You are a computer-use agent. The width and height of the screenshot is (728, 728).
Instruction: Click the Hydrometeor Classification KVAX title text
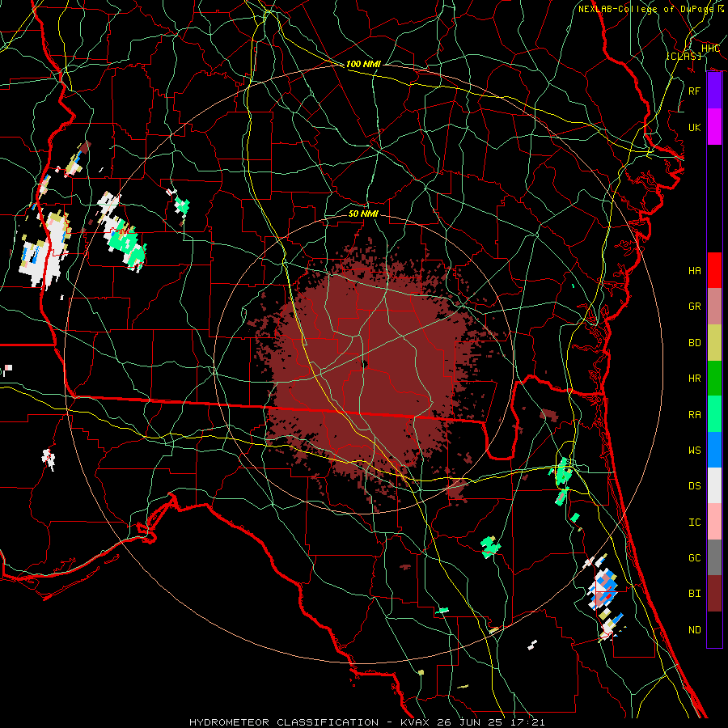(x=366, y=722)
